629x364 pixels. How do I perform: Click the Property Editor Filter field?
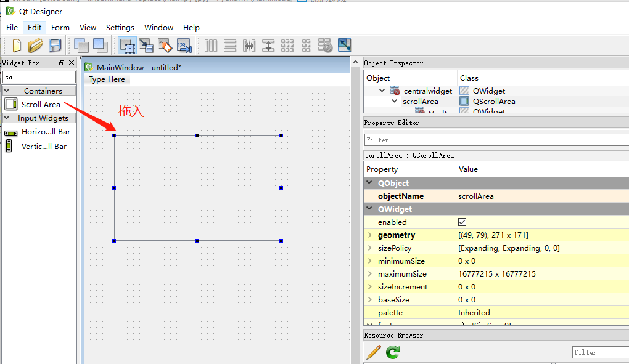point(496,140)
